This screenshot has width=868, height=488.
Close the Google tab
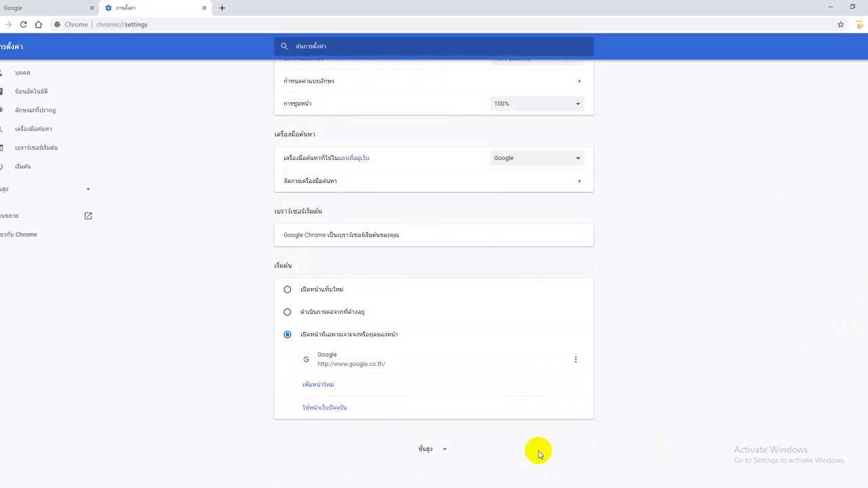click(92, 8)
